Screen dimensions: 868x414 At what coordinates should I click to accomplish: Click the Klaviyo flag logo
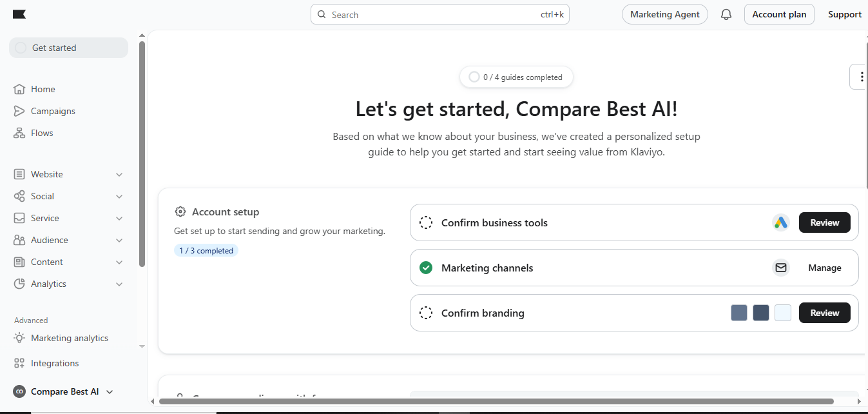(19, 14)
